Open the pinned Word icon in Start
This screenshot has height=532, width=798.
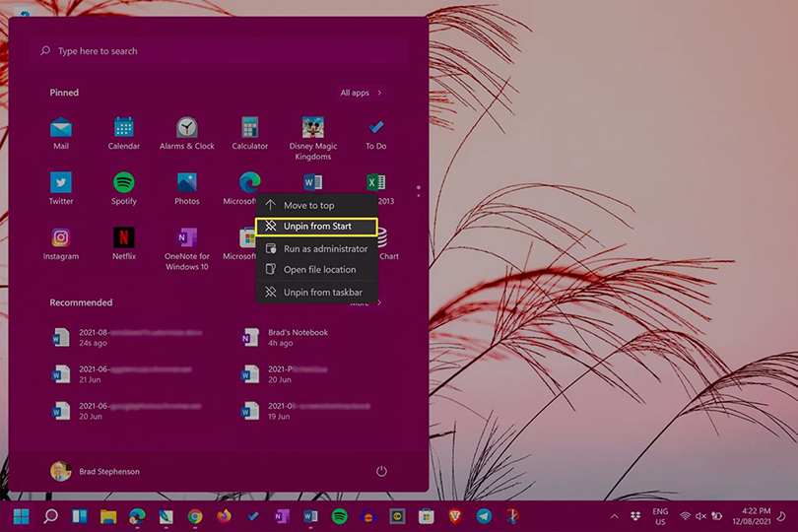(x=313, y=181)
